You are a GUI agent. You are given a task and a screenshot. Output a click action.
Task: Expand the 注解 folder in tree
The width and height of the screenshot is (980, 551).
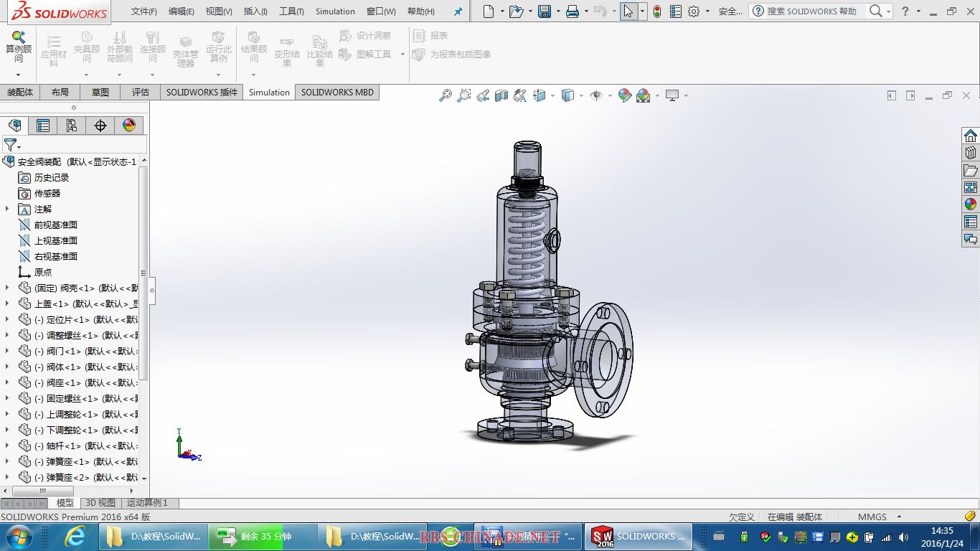coord(7,209)
